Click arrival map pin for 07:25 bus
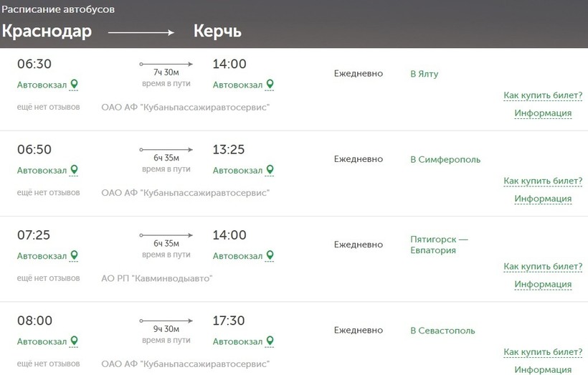Image resolution: width=588 pixels, height=375 pixels. tap(270, 255)
